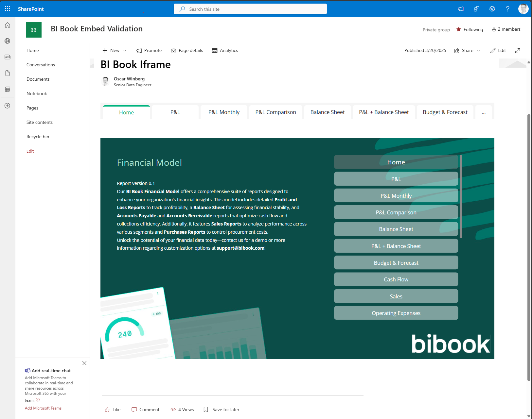Image resolution: width=532 pixels, height=419 pixels.
Task: Click the red Edit navigation link
Action: click(30, 151)
